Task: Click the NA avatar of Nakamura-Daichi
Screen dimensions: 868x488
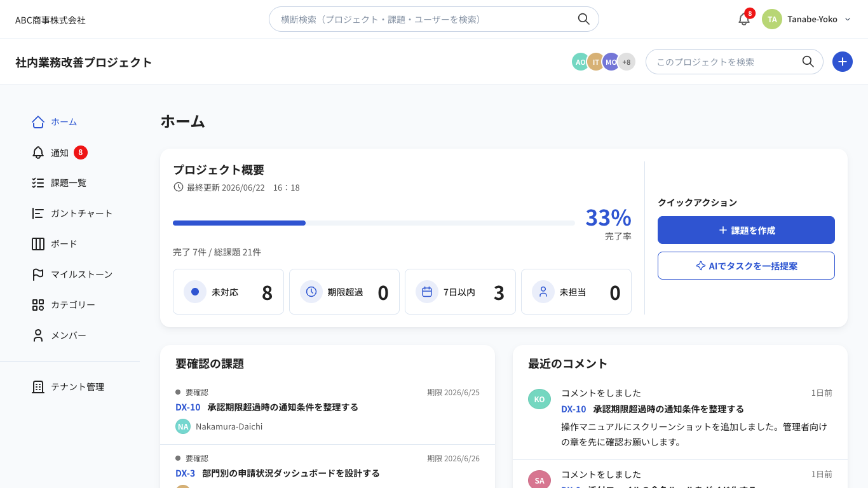Action: pyautogui.click(x=183, y=426)
